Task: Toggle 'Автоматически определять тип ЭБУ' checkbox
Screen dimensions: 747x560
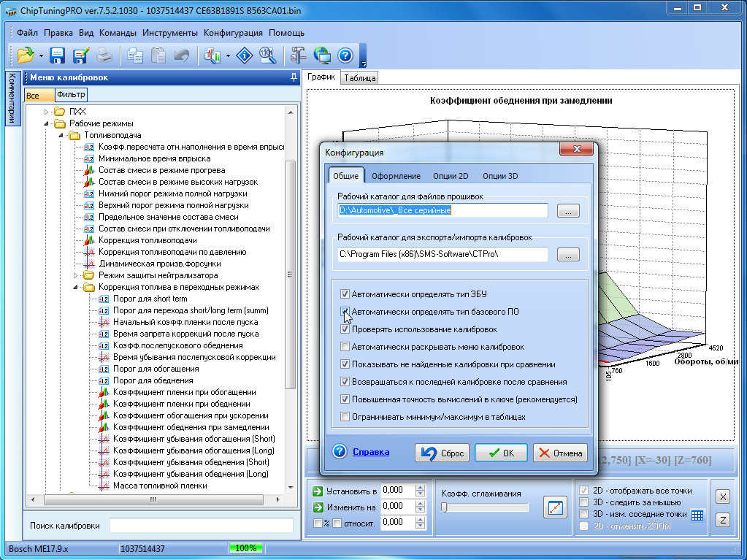Action: (x=345, y=294)
